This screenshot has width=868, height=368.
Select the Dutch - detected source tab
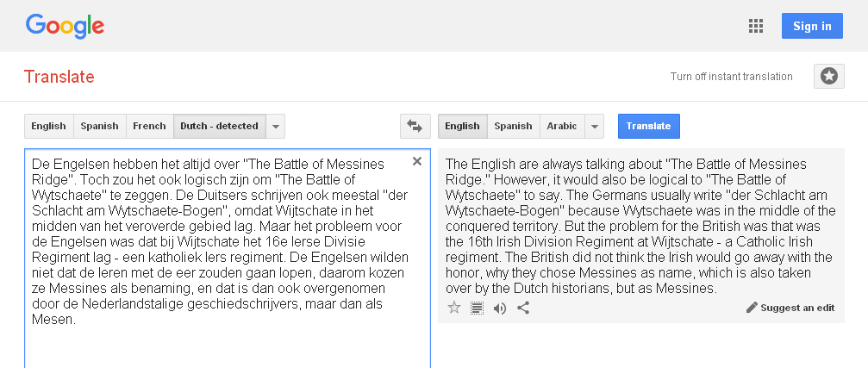(x=219, y=126)
